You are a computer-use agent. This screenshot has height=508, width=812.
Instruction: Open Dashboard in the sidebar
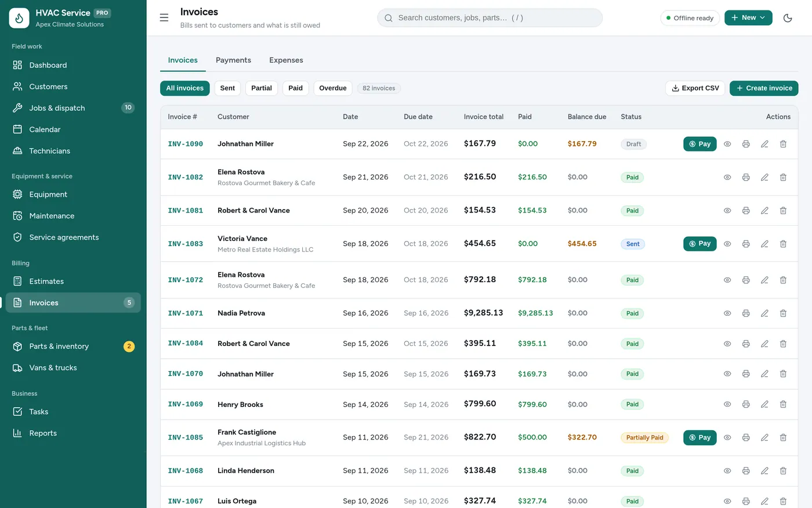coord(73,65)
